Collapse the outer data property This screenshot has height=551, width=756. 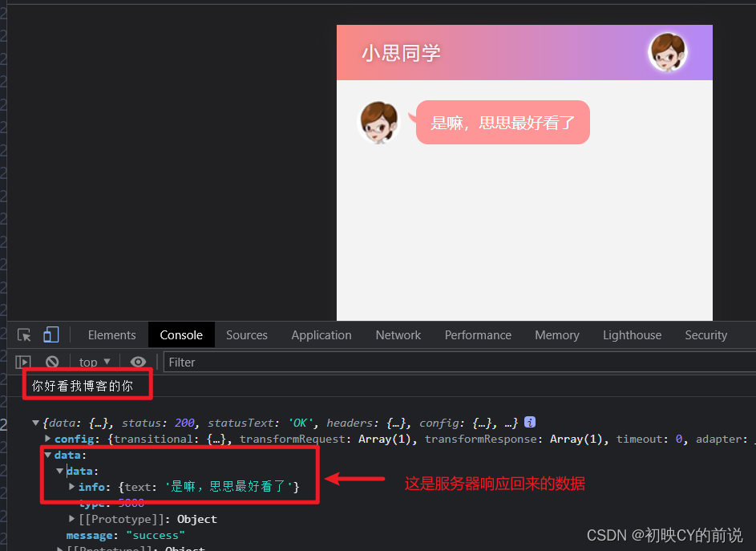click(48, 455)
